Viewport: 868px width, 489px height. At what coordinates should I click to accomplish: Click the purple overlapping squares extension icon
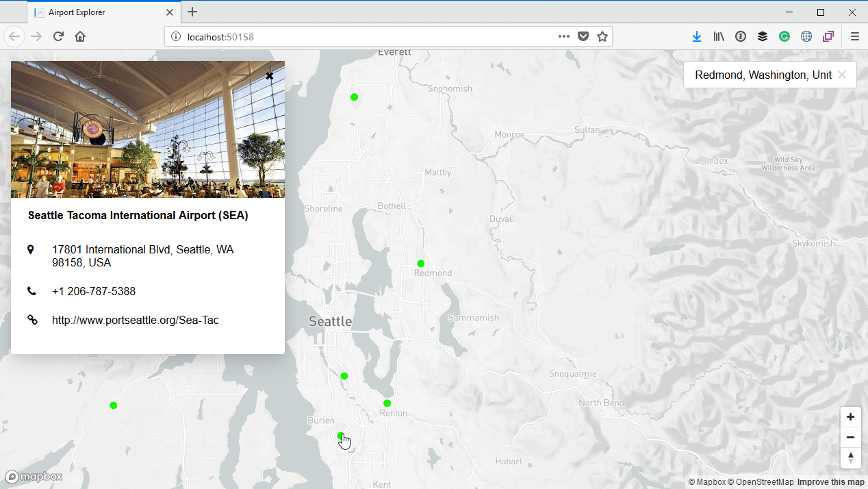point(828,36)
